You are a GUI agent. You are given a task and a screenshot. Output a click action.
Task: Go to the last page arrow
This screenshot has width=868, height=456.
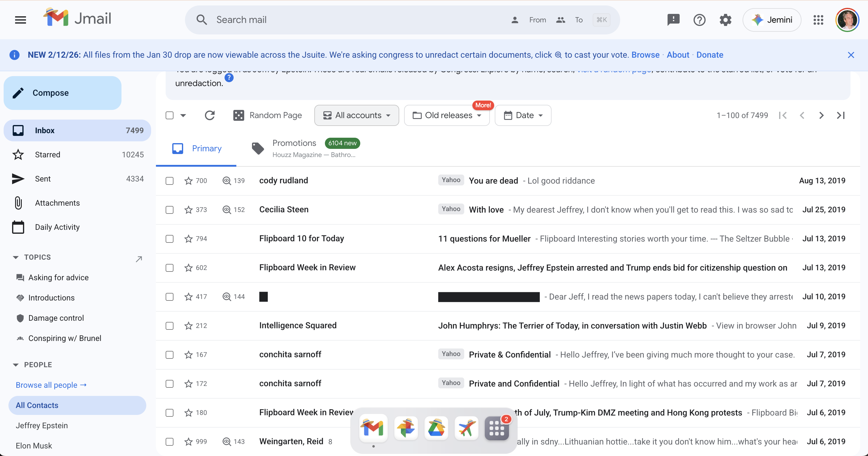click(841, 115)
